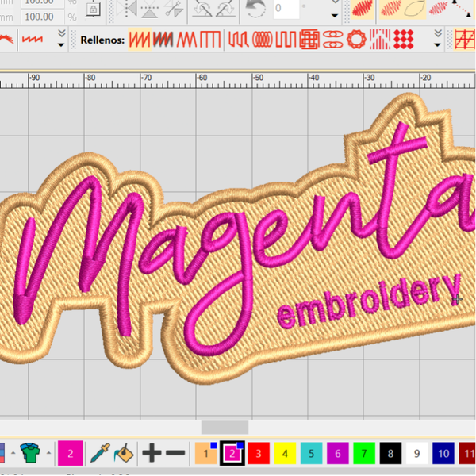Toggle the filled-leaf stitch view button
The width and height of the screenshot is (476, 476).
point(363,8)
